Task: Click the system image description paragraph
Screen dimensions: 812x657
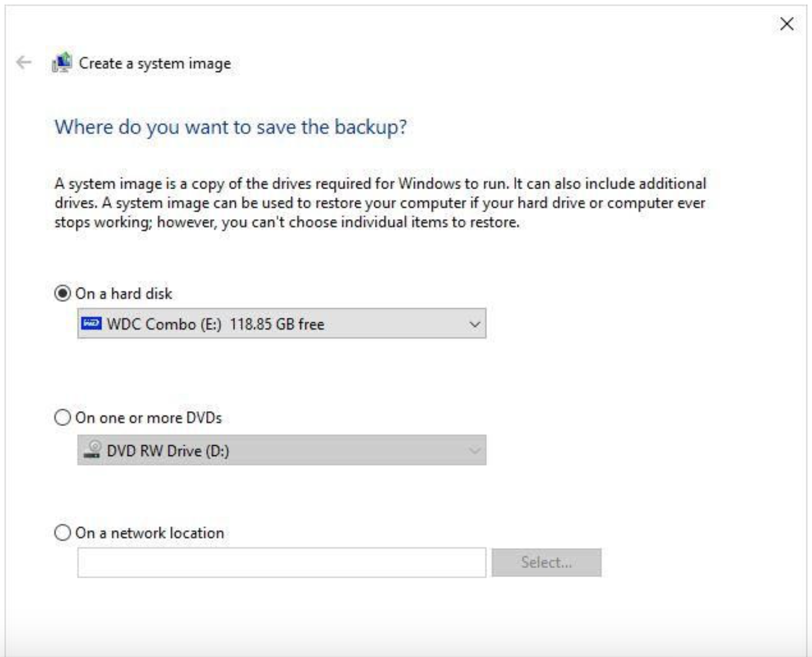Action: tap(379, 203)
